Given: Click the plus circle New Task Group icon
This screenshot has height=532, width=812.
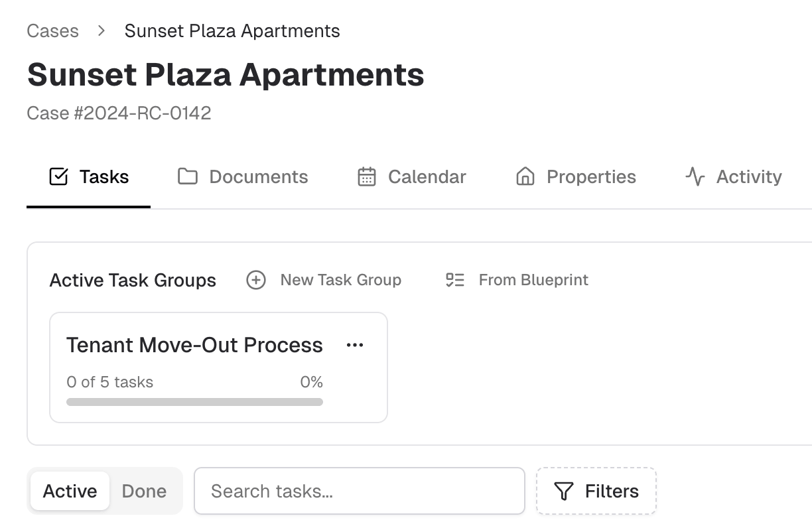Looking at the screenshot, I should pyautogui.click(x=256, y=280).
